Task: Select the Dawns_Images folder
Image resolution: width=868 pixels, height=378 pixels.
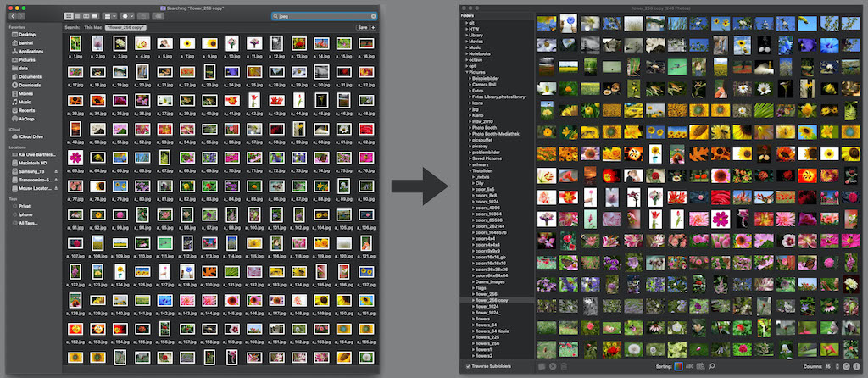Action: 492,281
